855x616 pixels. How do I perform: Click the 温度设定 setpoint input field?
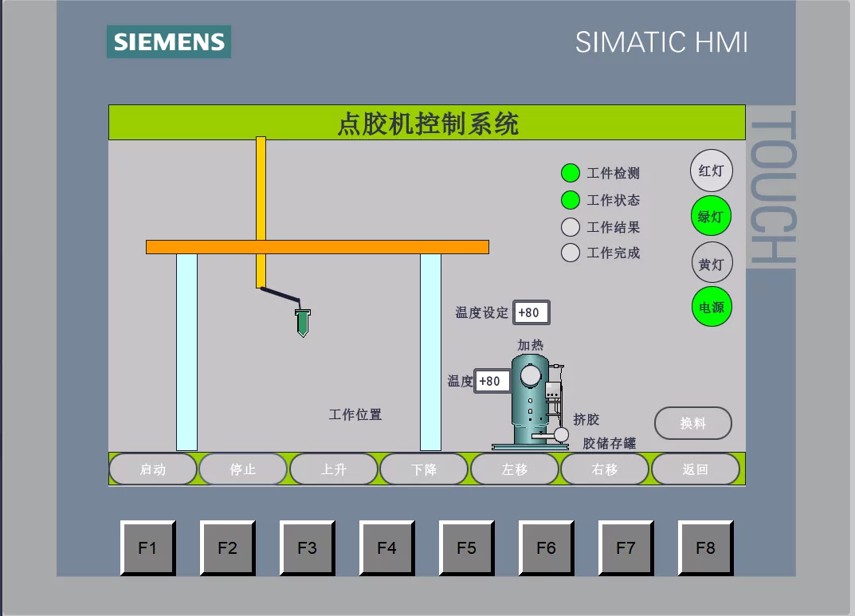tap(530, 312)
